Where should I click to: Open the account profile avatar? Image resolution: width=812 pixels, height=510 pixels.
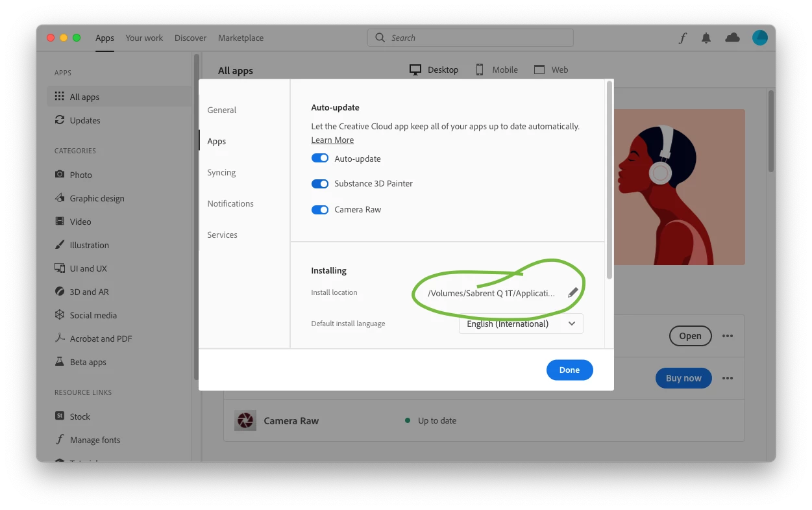tap(760, 38)
